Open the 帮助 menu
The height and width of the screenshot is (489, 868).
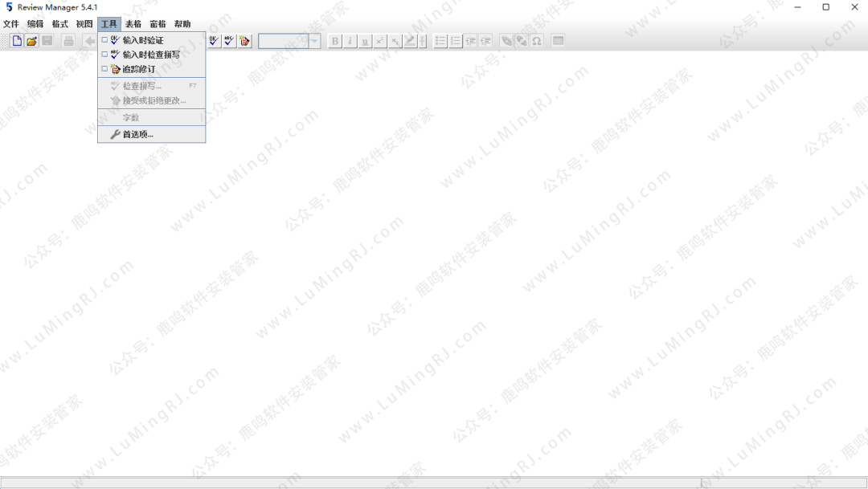(182, 24)
